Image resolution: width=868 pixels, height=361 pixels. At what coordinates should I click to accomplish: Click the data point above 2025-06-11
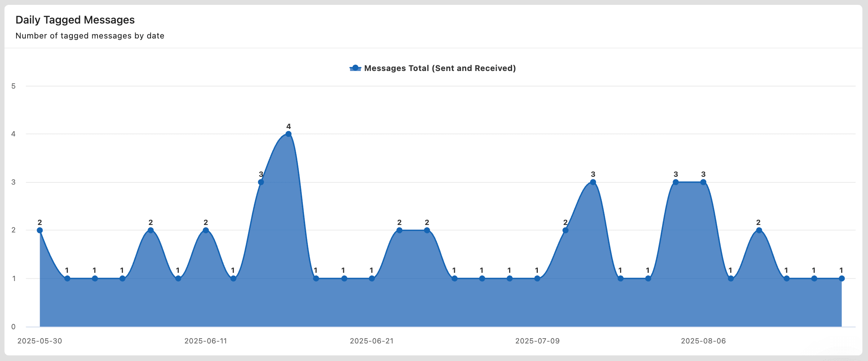click(206, 230)
